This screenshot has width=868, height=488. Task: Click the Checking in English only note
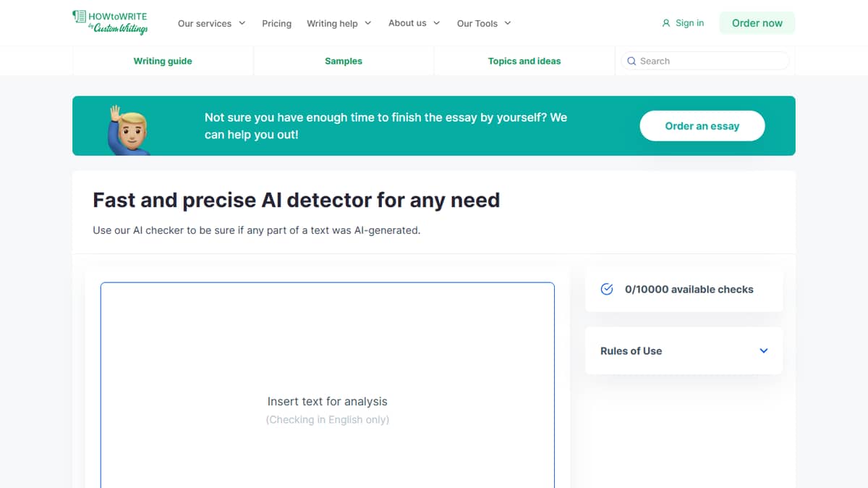coord(328,419)
